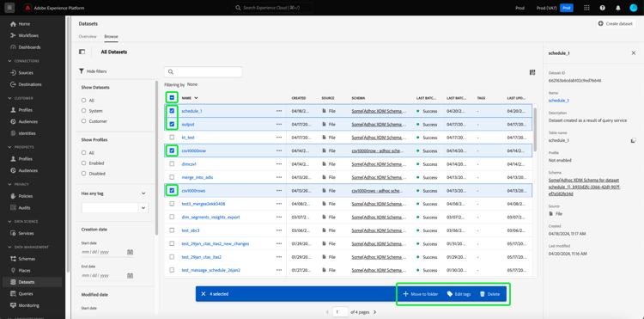Click the help question mark icon

click(602, 8)
